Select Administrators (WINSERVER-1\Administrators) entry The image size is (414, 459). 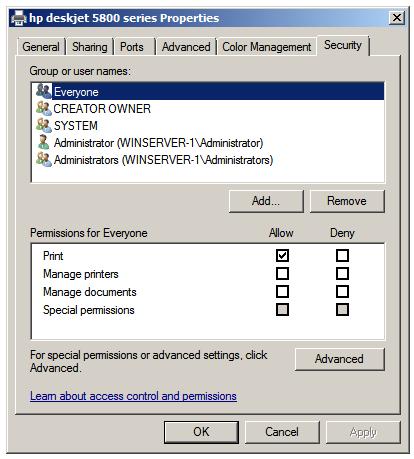pyautogui.click(x=209, y=160)
